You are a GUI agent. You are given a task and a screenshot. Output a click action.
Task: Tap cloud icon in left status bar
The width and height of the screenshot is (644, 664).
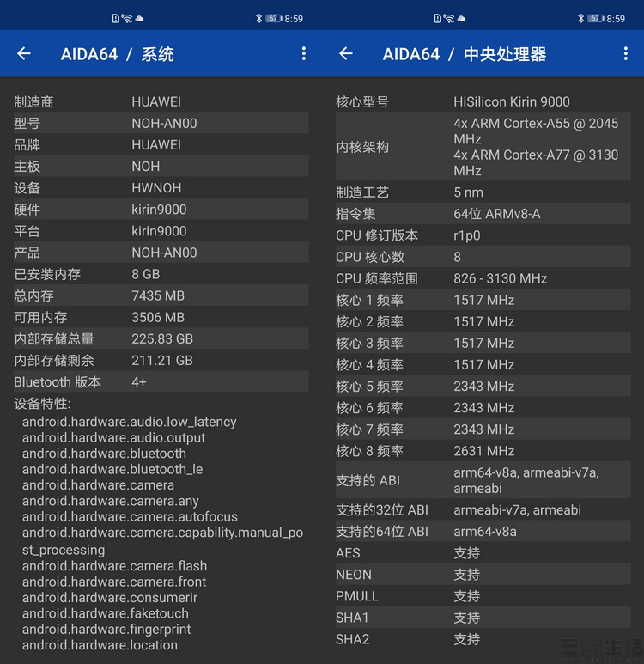click(139, 19)
